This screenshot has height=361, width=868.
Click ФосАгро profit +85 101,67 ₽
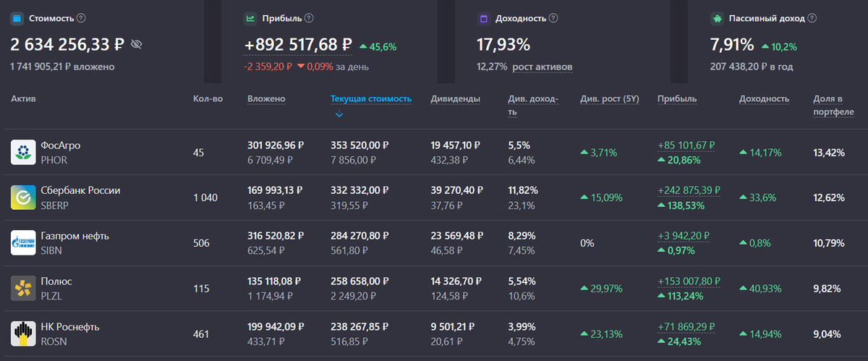point(686,145)
